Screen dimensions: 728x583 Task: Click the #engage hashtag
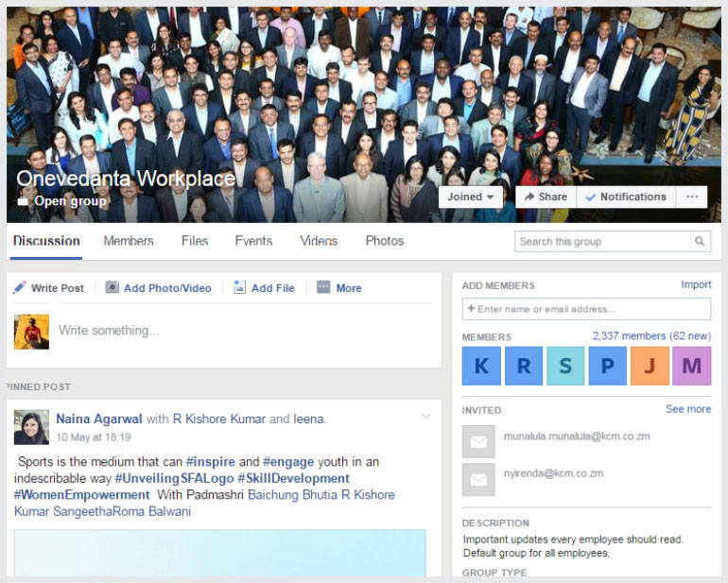point(288,462)
